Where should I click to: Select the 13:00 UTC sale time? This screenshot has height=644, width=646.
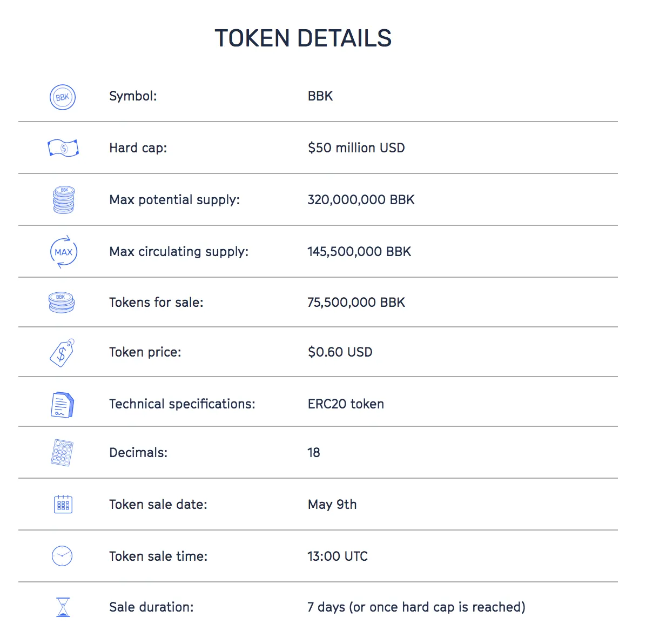338,556
